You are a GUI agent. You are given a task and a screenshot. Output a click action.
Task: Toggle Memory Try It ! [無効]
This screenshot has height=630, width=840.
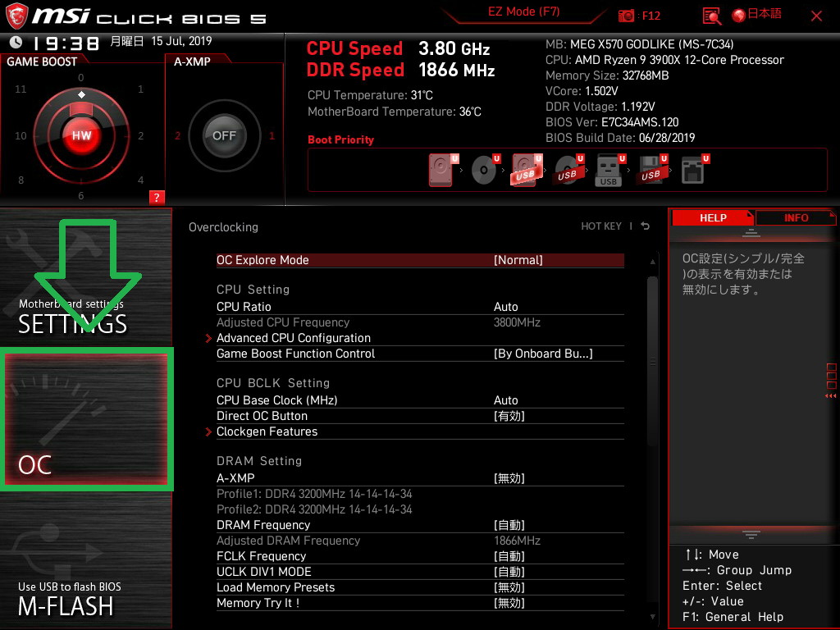[x=420, y=603]
